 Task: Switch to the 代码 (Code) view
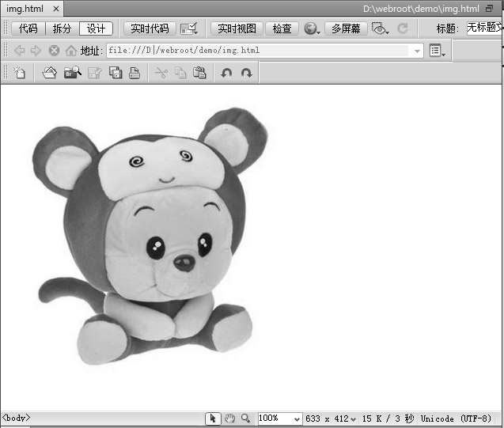(28, 28)
